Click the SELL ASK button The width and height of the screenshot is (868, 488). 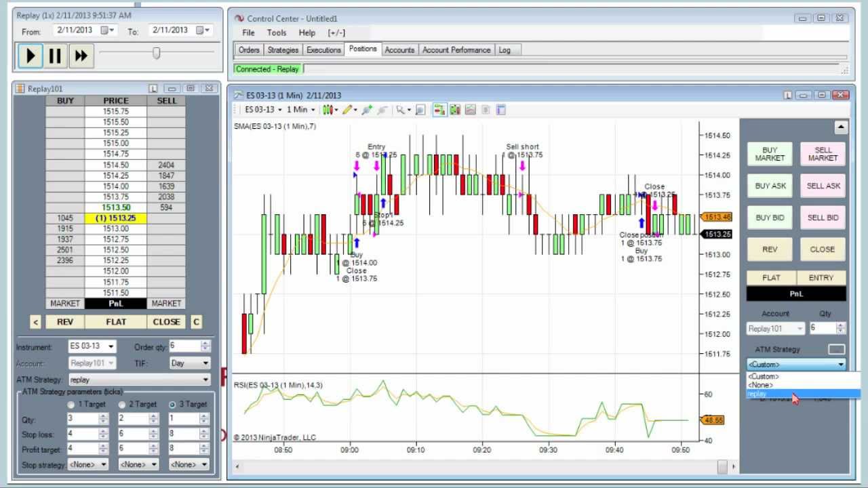pyautogui.click(x=823, y=186)
